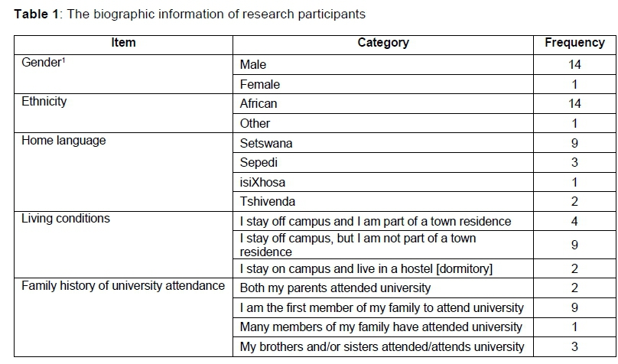
Task: Select the Living conditions row label
Action: (x=66, y=219)
